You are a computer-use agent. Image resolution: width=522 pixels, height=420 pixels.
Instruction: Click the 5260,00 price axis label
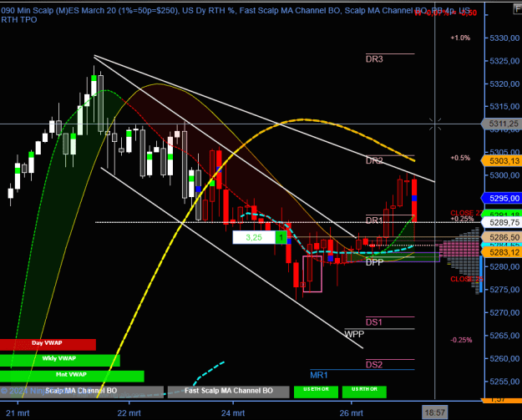pos(504,358)
